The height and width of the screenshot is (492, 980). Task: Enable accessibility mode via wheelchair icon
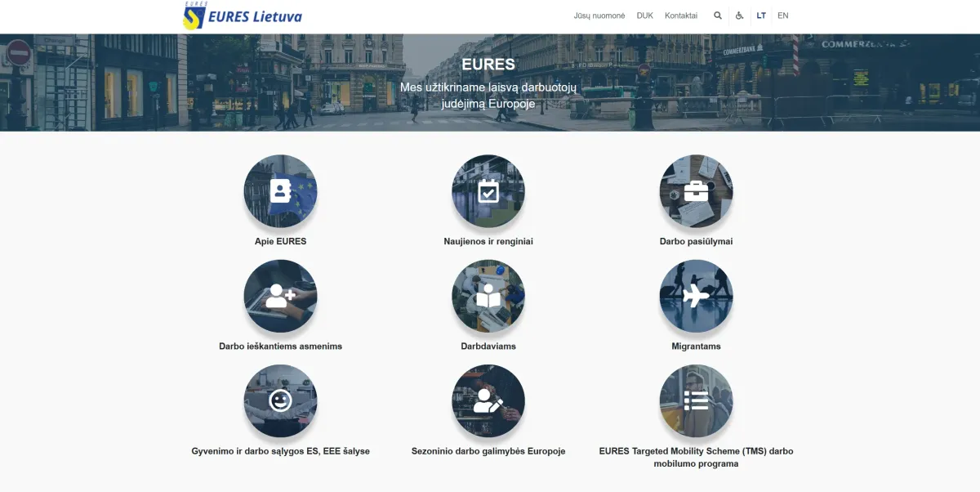point(739,16)
